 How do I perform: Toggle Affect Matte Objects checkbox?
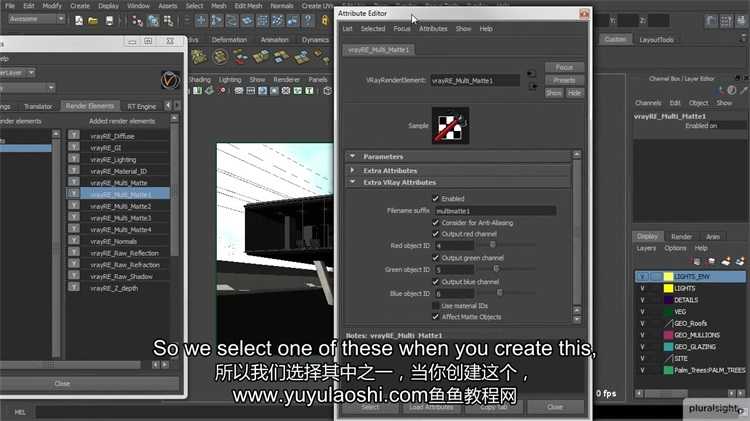pyautogui.click(x=435, y=317)
